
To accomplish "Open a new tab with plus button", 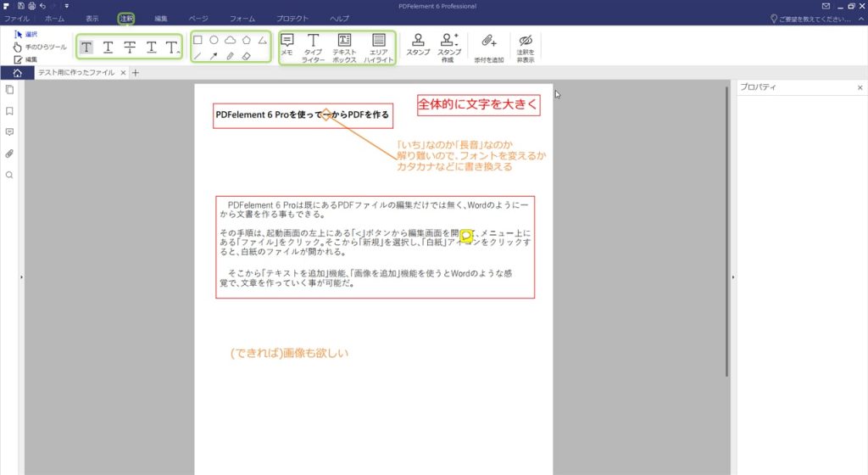I will [135, 73].
